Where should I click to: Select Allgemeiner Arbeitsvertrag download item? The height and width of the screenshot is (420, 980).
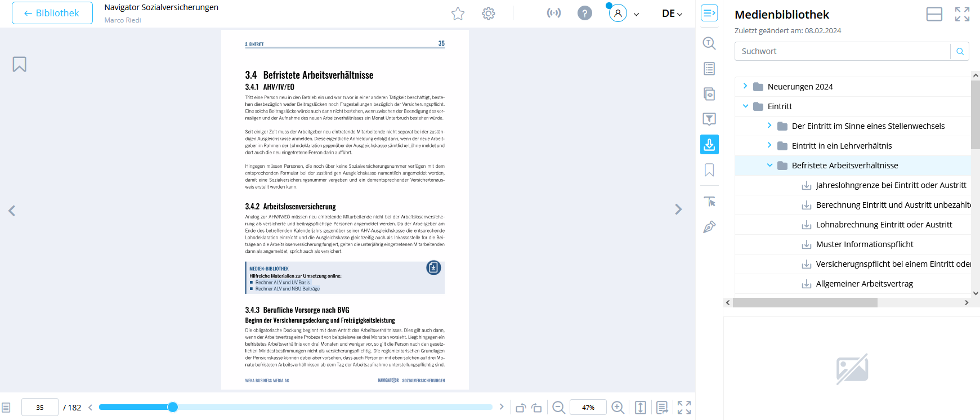pyautogui.click(x=864, y=284)
